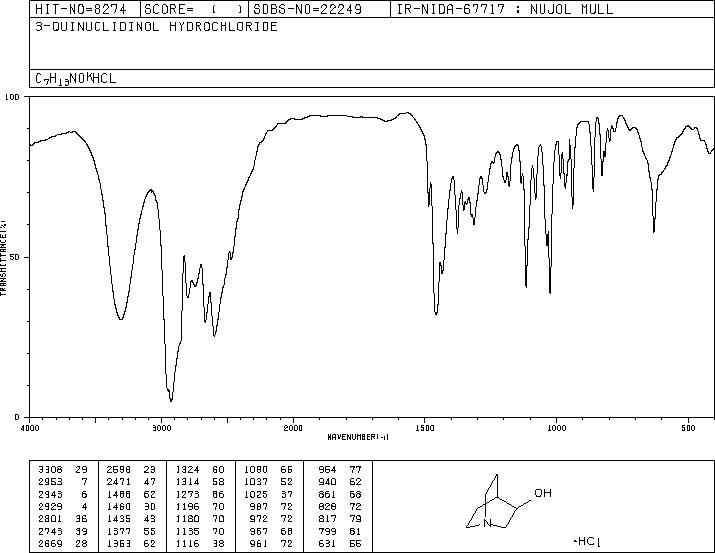Click the 2000 tick on wavenumber axis
Screen dimensions: 715x553
[x=293, y=428]
